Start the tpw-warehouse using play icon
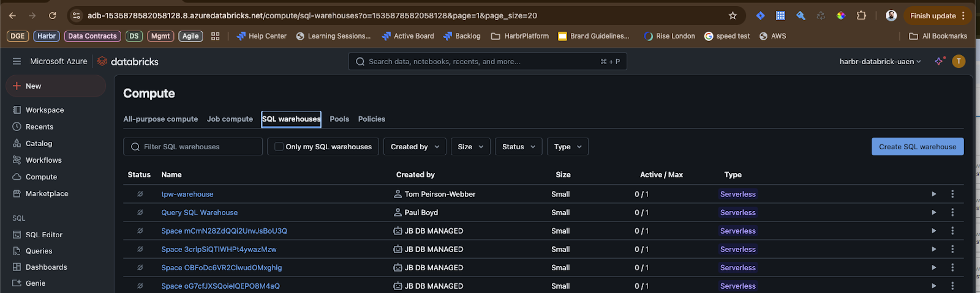 pos(933,194)
